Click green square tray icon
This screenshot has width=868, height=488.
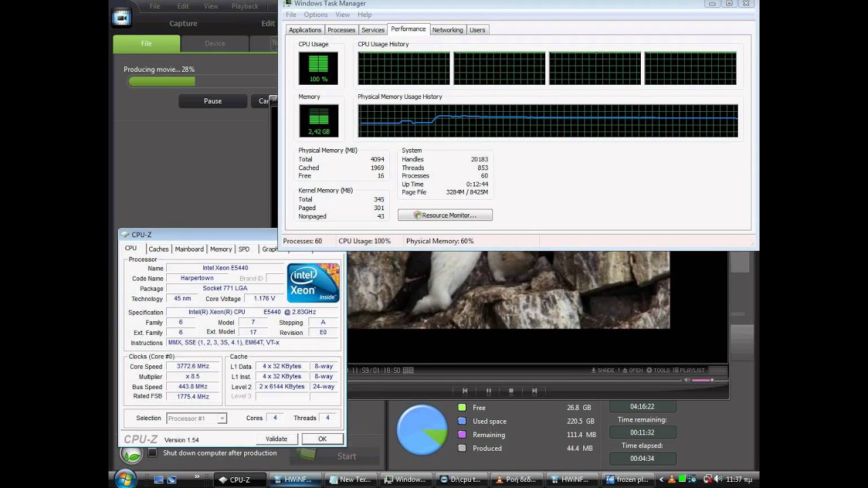click(684, 479)
